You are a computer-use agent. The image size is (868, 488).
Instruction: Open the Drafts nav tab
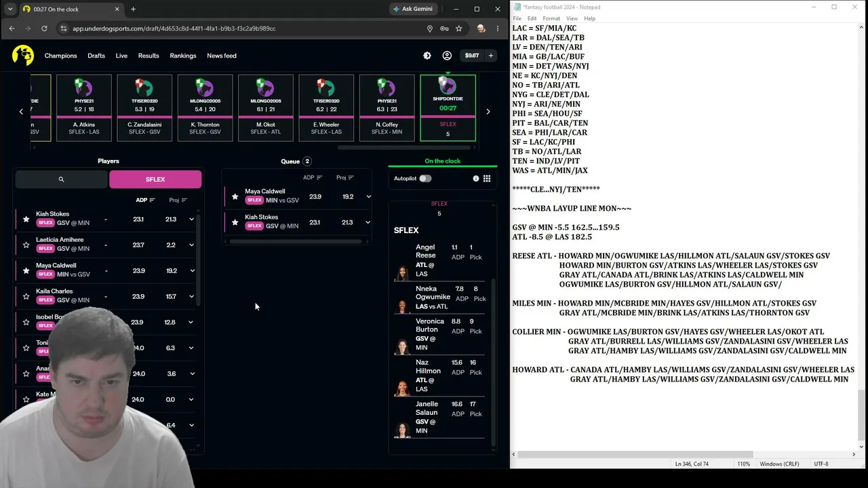(x=96, y=56)
